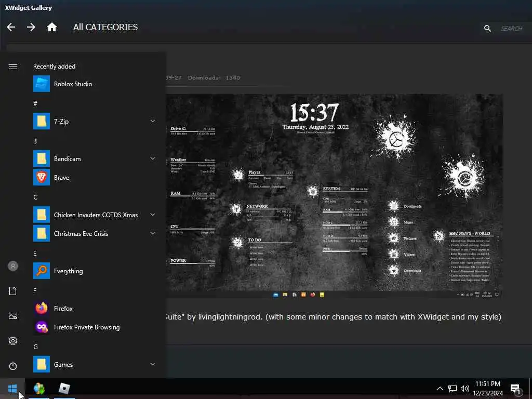Click the 'G' letter group header
Viewport: 532px width, 399px height.
click(35, 347)
